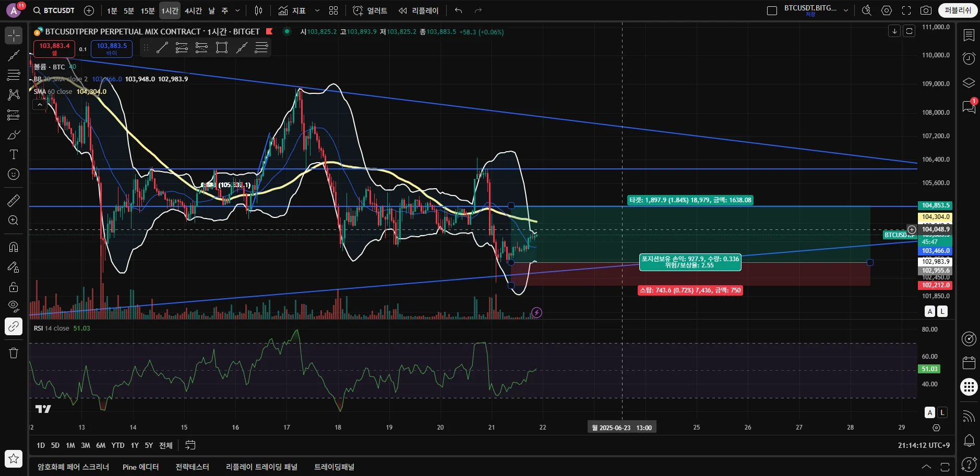Expand the BTCUSDT.BITG layout name dropdown
This screenshot has width=980, height=476.
click(846, 10)
